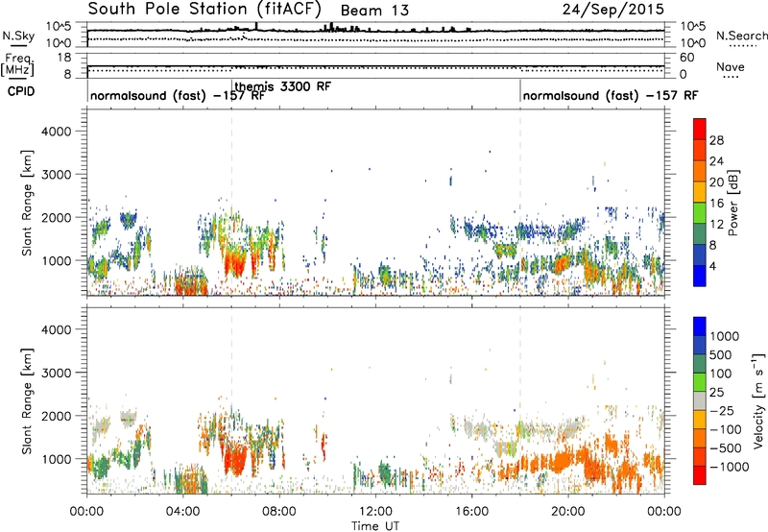Image resolution: width=768 pixels, height=532 pixels.
Task: Select the "Velocity [m s⁻¹]" colorbar title
Action: 758,400
